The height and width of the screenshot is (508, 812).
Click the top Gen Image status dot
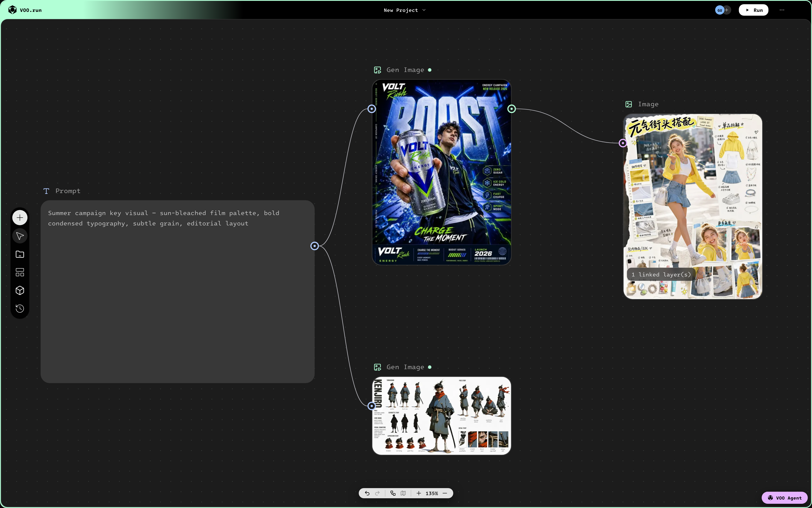point(430,70)
